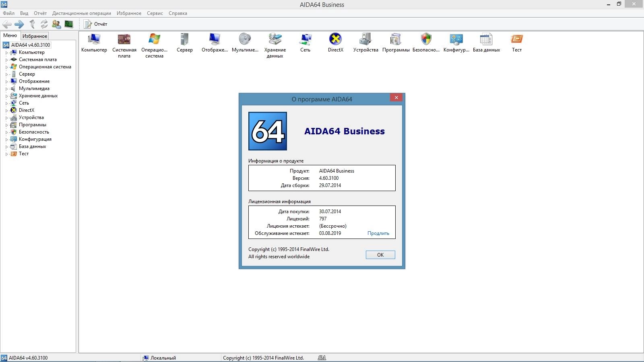Click the Отчёт report toolbar button

95,24
